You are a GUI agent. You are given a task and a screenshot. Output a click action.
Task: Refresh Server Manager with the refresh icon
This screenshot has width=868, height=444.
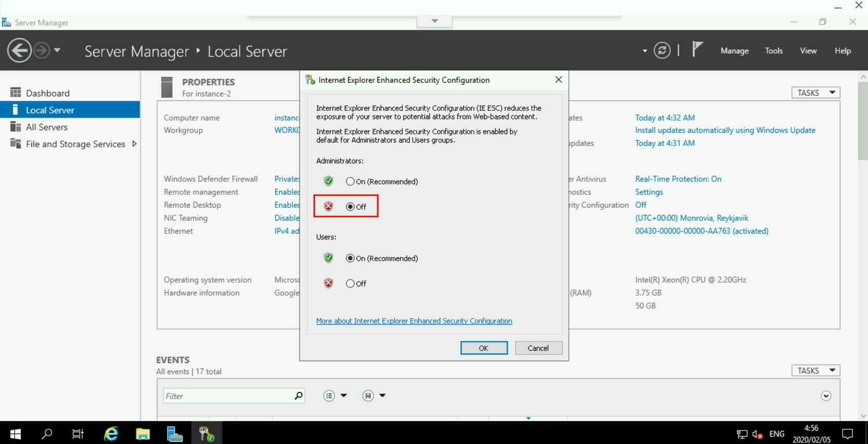[x=662, y=50]
